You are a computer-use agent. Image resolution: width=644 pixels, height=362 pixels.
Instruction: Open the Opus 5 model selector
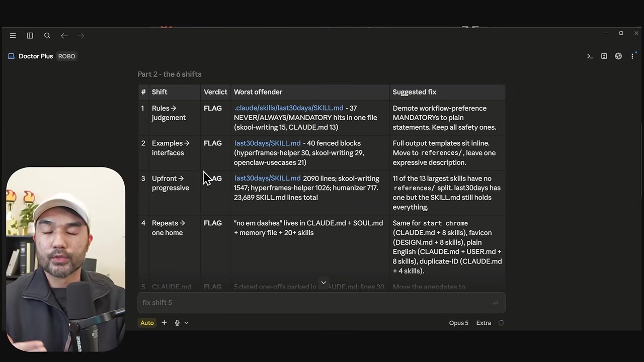click(x=458, y=323)
